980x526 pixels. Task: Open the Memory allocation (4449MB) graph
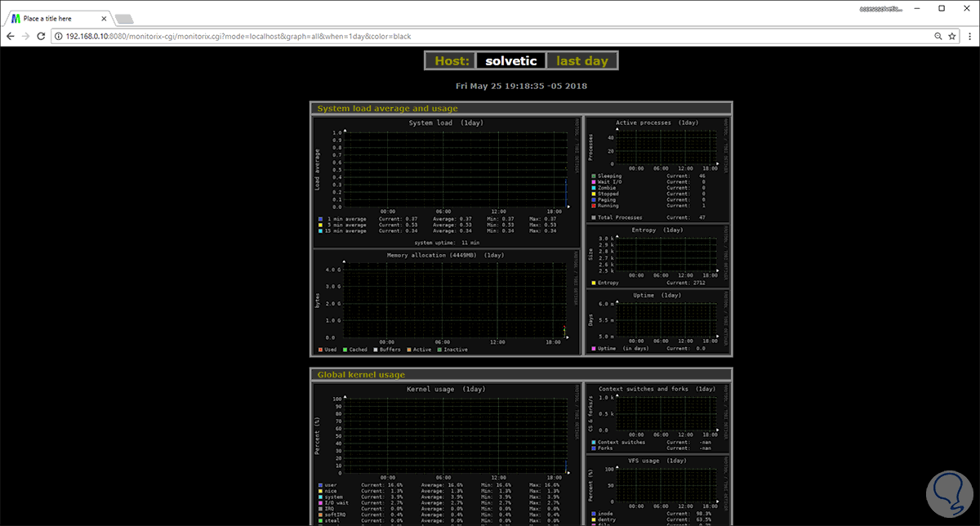[446, 302]
